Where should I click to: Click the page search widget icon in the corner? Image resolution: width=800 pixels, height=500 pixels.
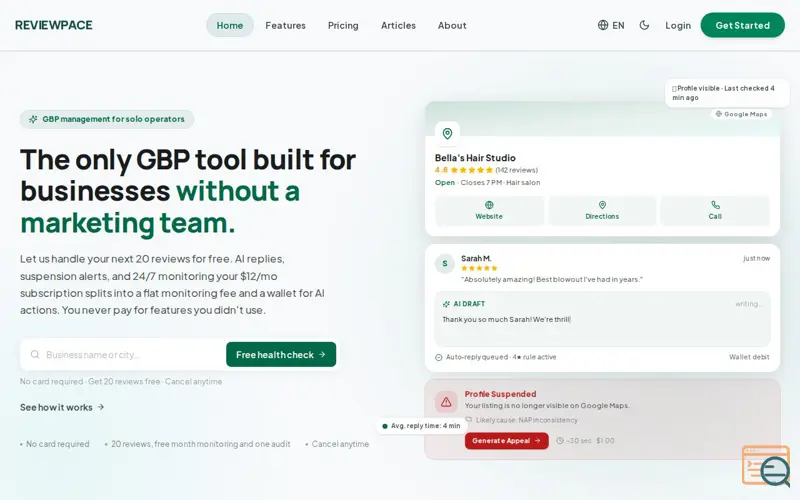(766, 465)
